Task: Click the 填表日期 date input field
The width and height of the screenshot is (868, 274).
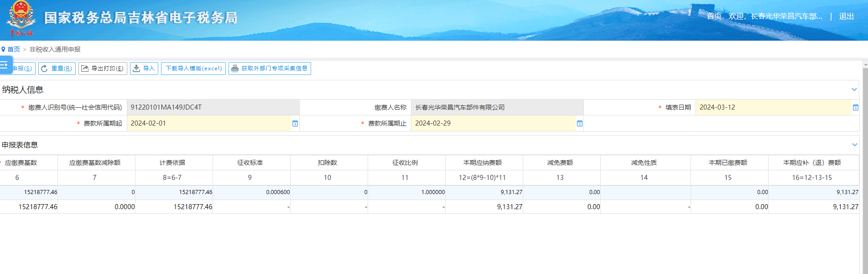Action: (774, 107)
